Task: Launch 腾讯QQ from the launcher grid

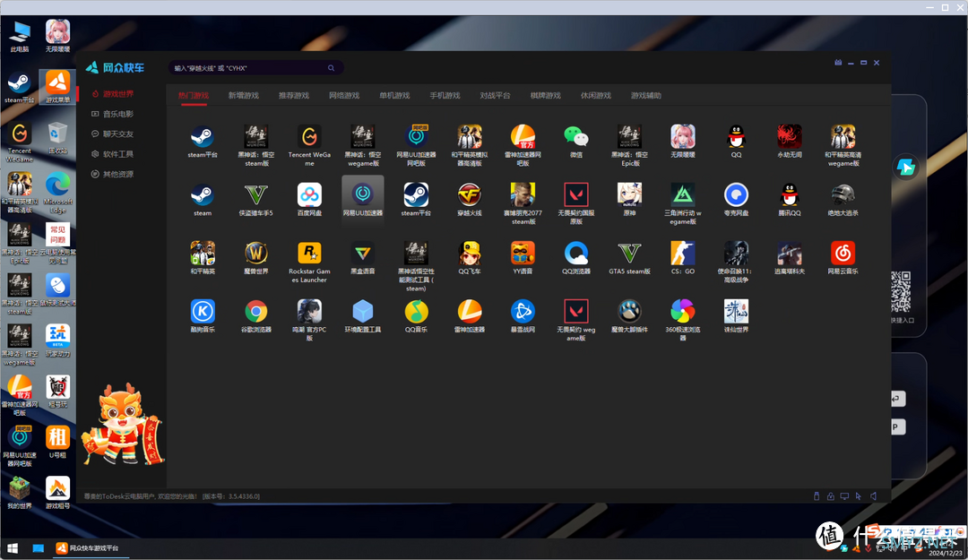Action: [x=789, y=195]
